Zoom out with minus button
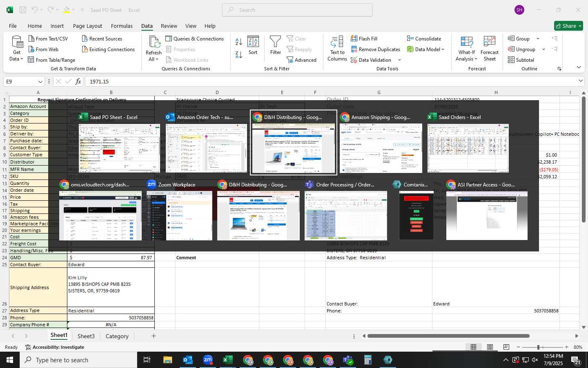The width and height of the screenshot is (588, 368). (518, 347)
